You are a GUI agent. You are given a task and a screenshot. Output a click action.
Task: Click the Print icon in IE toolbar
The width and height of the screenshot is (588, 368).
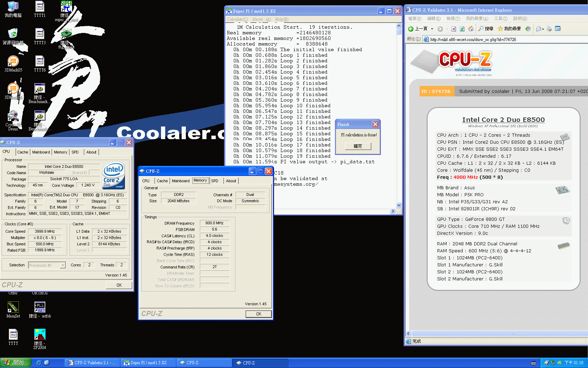[549, 29]
